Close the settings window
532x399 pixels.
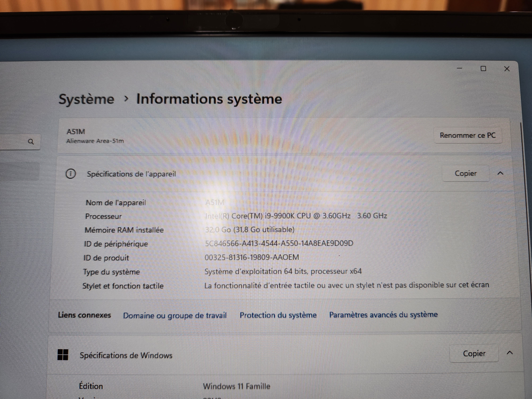[x=507, y=69]
